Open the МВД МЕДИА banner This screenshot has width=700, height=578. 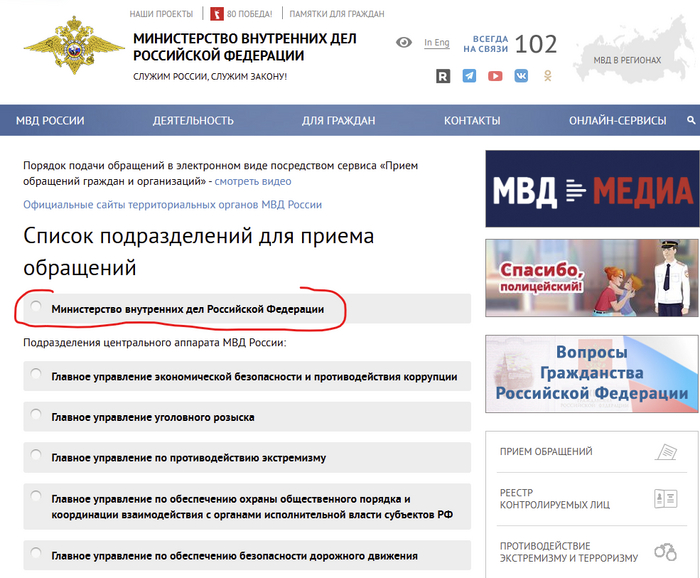(592, 189)
